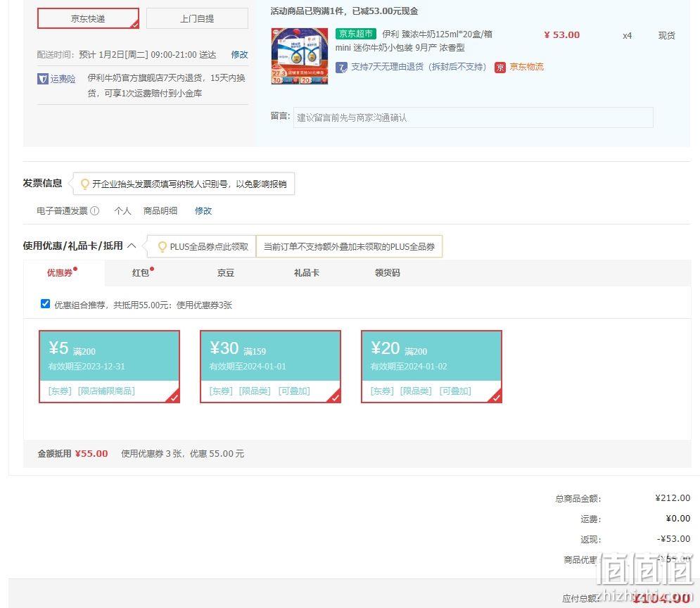Switch to the 领货码 tab
Viewport: 700px width, 608px height.
pyautogui.click(x=387, y=273)
